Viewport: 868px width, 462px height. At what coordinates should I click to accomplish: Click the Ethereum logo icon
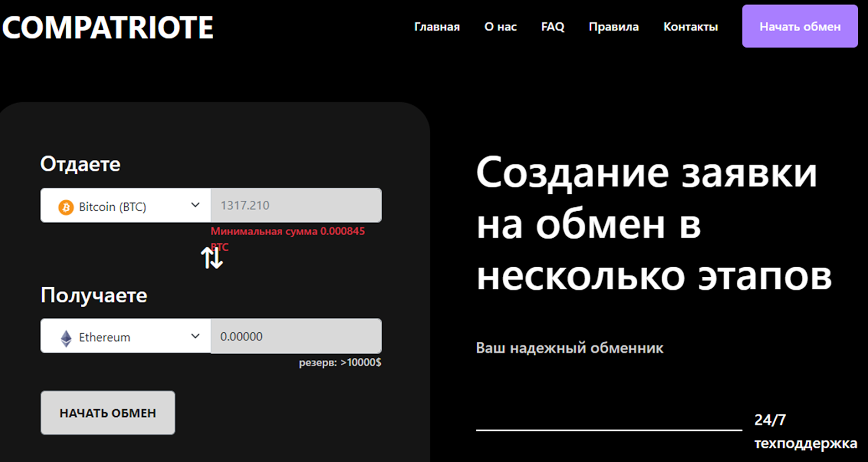pyautogui.click(x=66, y=338)
